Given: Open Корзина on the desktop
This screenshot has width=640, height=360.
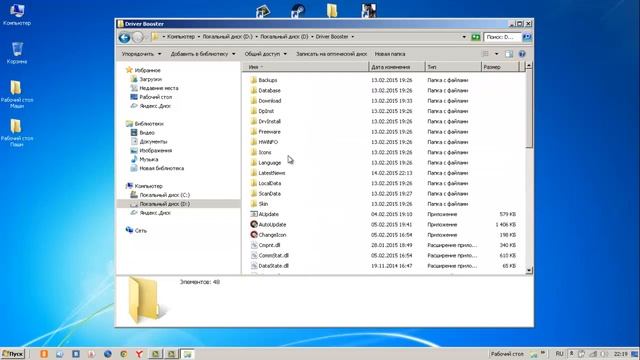Looking at the screenshot, I should coord(17,53).
